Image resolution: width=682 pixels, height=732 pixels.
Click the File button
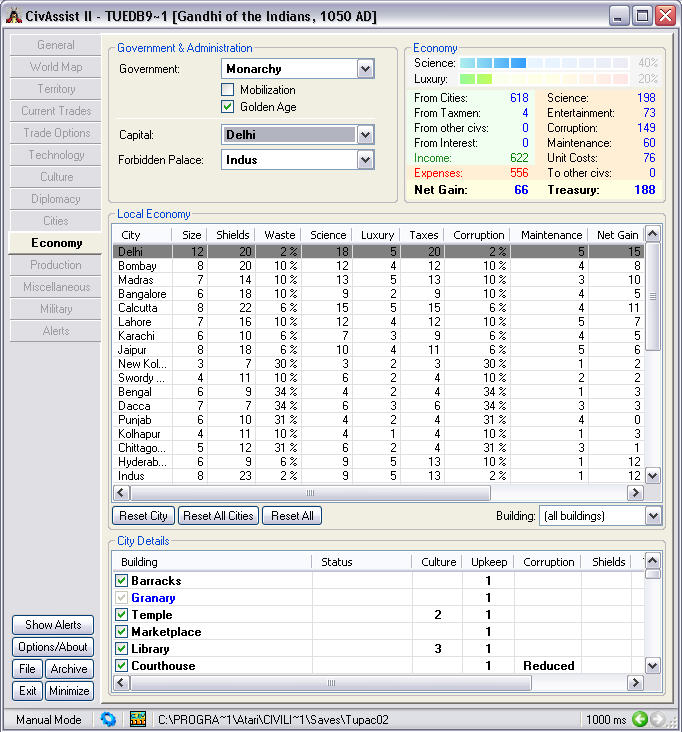[x=27, y=669]
